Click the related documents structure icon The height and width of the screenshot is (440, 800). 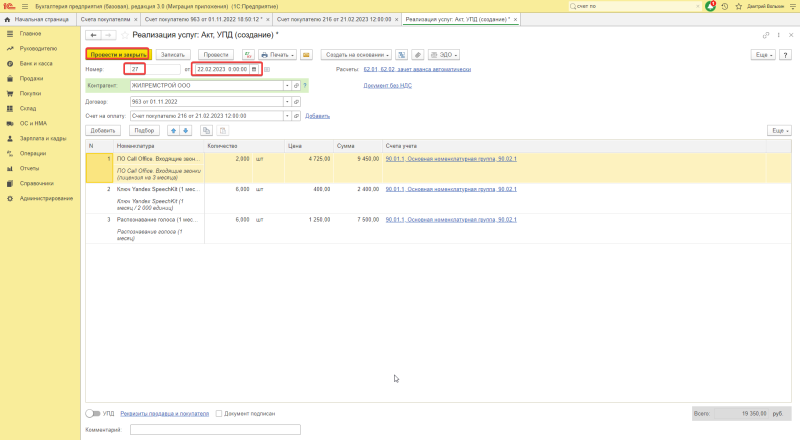tap(402, 55)
